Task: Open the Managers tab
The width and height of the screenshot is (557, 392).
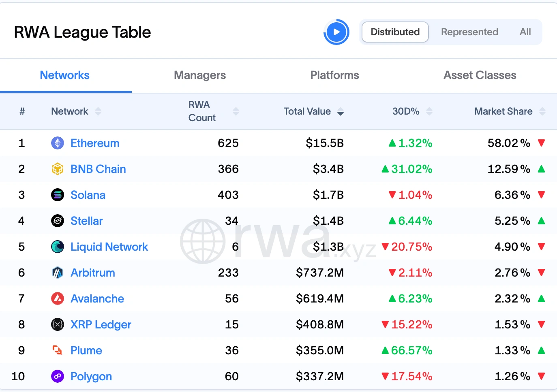Action: [x=200, y=75]
